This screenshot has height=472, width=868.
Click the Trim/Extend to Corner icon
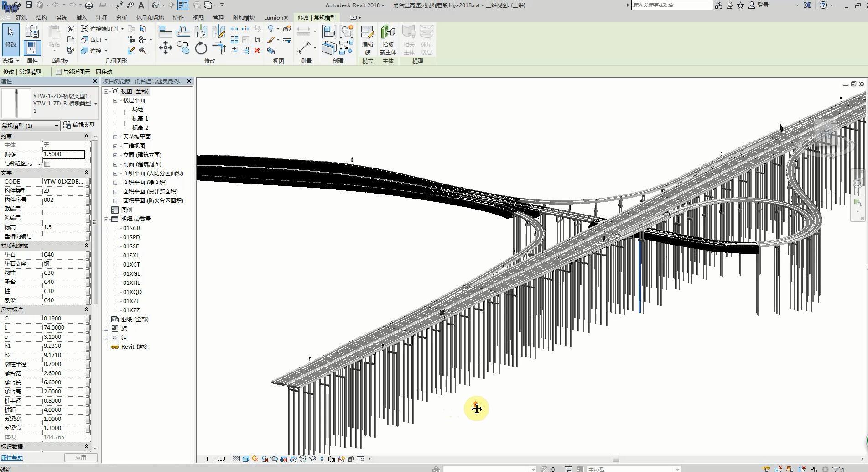pyautogui.click(x=219, y=48)
